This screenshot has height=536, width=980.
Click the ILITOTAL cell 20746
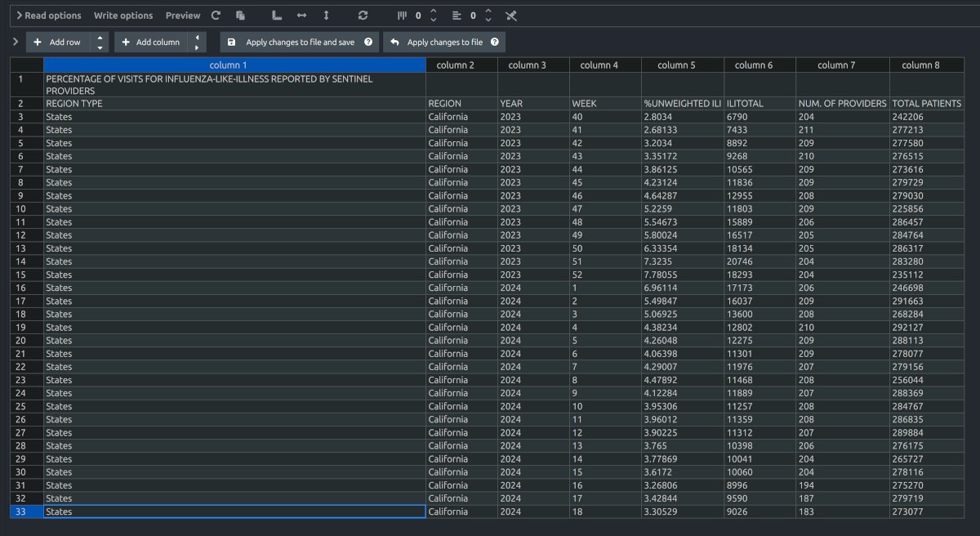(760, 261)
